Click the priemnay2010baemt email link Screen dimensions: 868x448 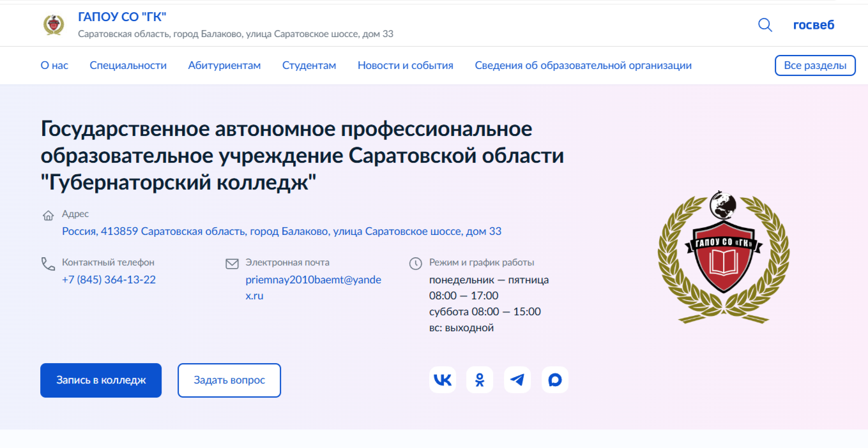point(313,287)
